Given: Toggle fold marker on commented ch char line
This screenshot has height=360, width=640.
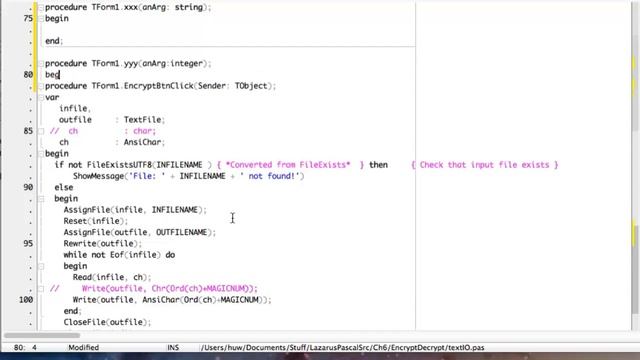Looking at the screenshot, I should (41, 131).
